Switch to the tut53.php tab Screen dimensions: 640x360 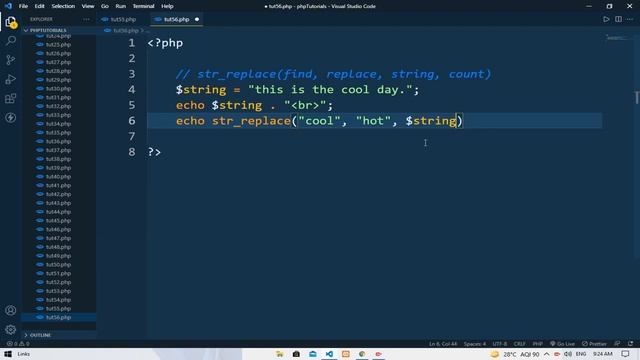coord(123,19)
